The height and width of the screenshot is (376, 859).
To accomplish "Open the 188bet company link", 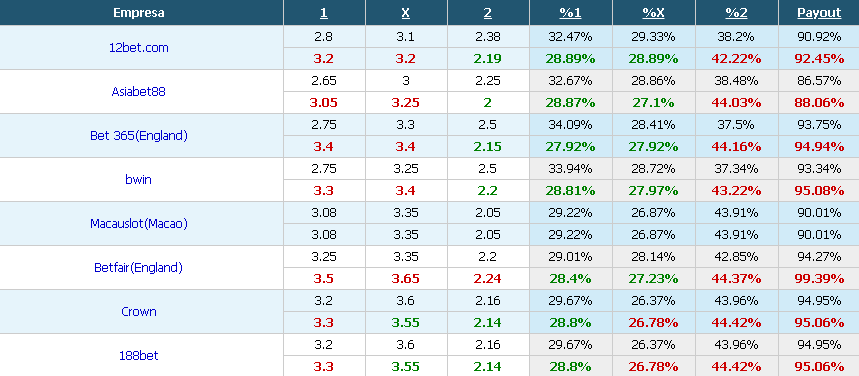I will pyautogui.click(x=139, y=355).
